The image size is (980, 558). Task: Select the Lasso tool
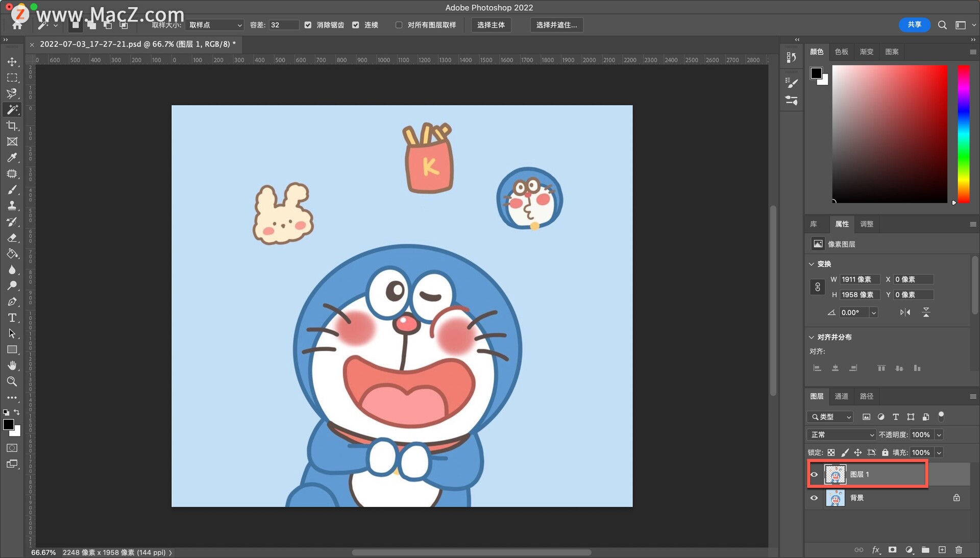[12, 93]
